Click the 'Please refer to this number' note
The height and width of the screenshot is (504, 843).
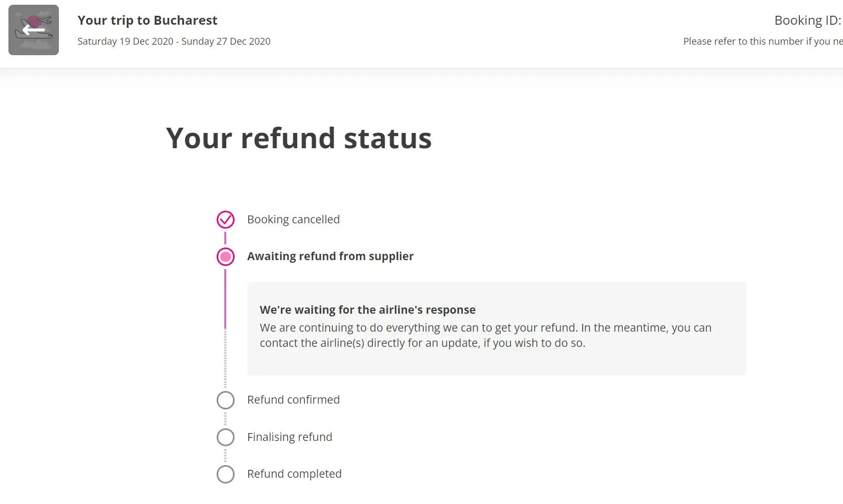(x=763, y=42)
